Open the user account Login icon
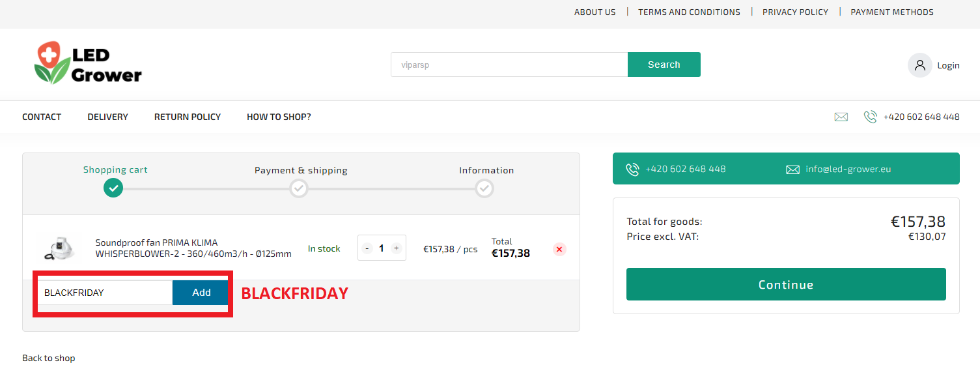Screen dimensions: 980x380 pyautogui.click(x=919, y=65)
